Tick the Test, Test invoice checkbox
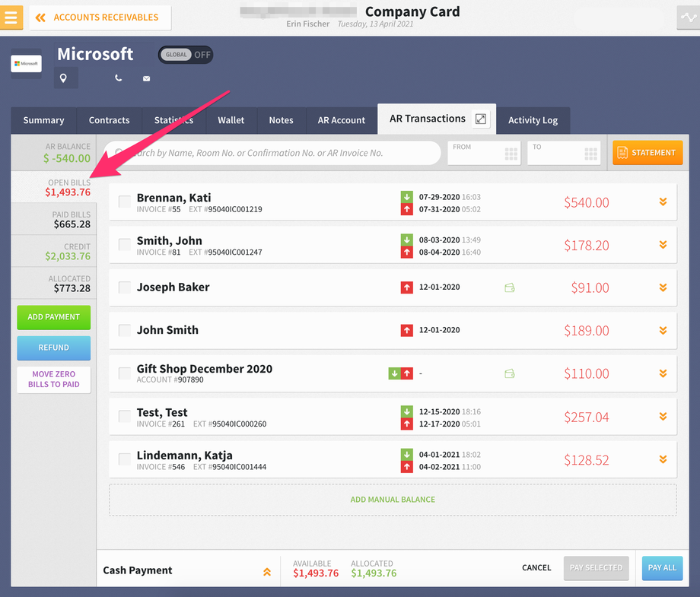The width and height of the screenshot is (700, 597). [125, 416]
